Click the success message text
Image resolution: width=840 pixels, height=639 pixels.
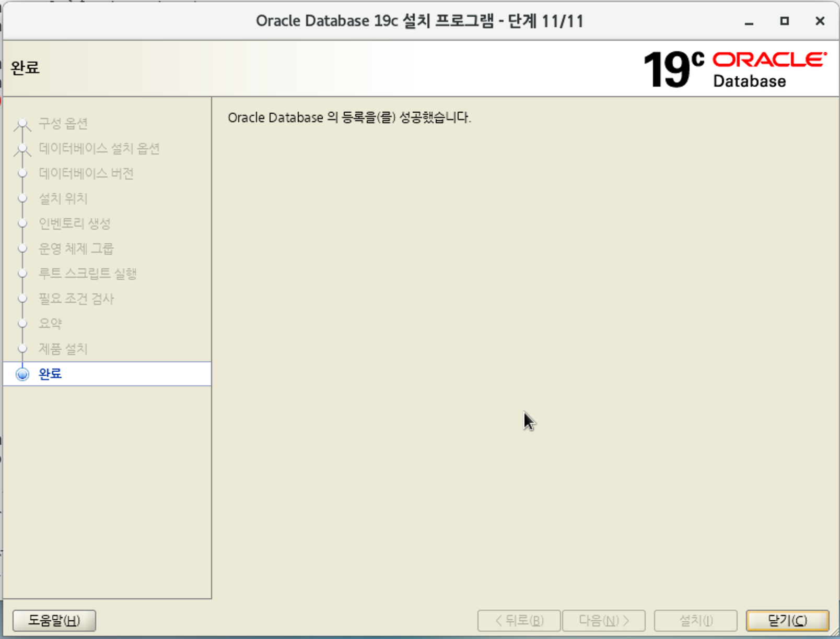349,117
